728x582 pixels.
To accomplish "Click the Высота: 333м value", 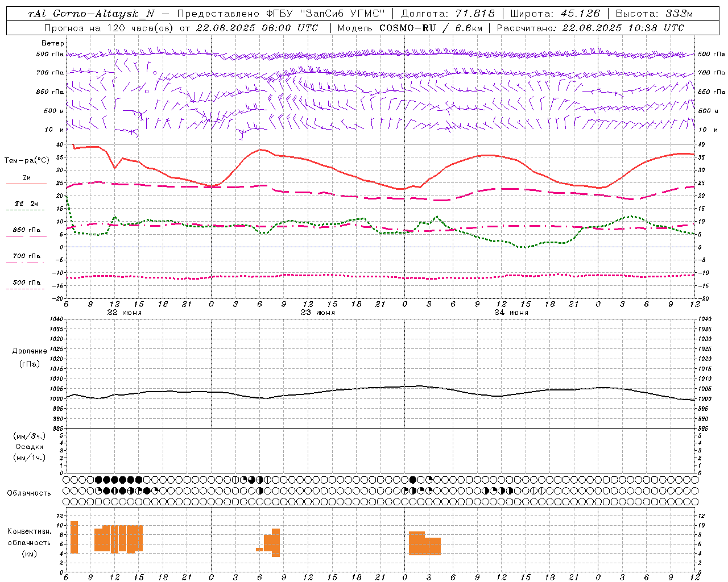I will pos(655,14).
